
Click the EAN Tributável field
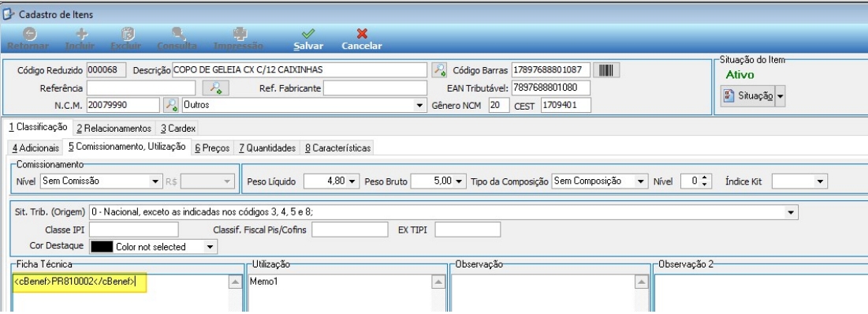pyautogui.click(x=551, y=88)
